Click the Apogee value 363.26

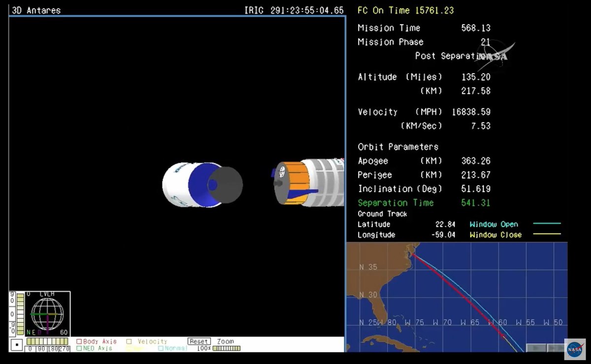pos(475,162)
